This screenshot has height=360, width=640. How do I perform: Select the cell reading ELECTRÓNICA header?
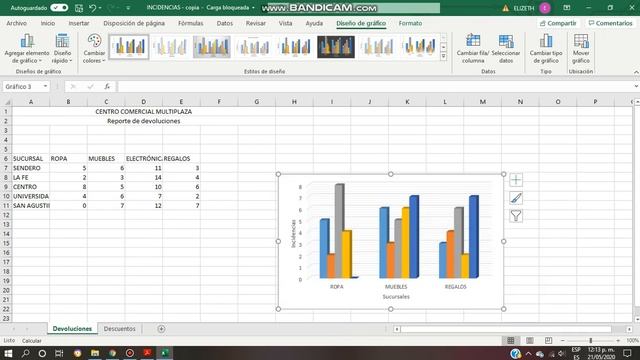[144, 158]
